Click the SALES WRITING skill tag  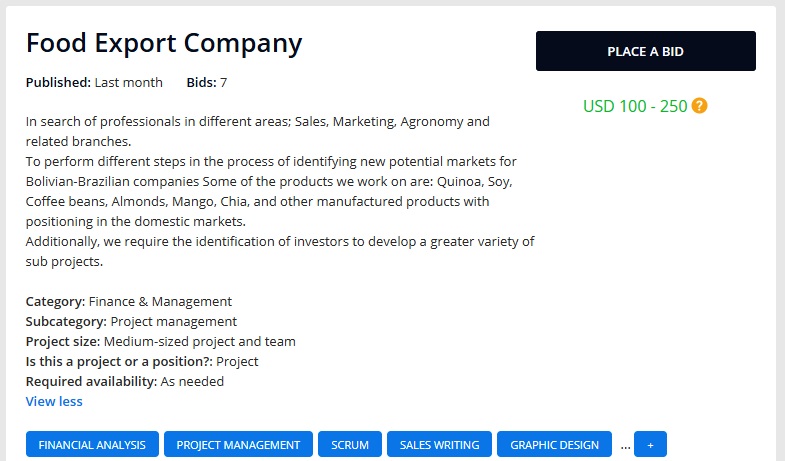coord(439,445)
